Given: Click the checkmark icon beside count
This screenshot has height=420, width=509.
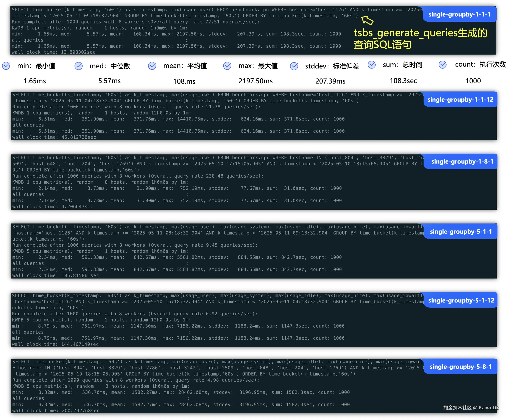Looking at the screenshot, I should click(443, 64).
